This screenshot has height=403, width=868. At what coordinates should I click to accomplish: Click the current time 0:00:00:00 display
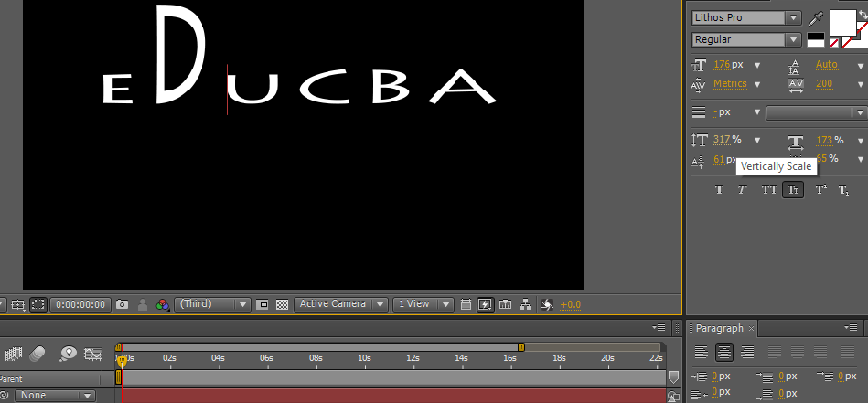80,304
